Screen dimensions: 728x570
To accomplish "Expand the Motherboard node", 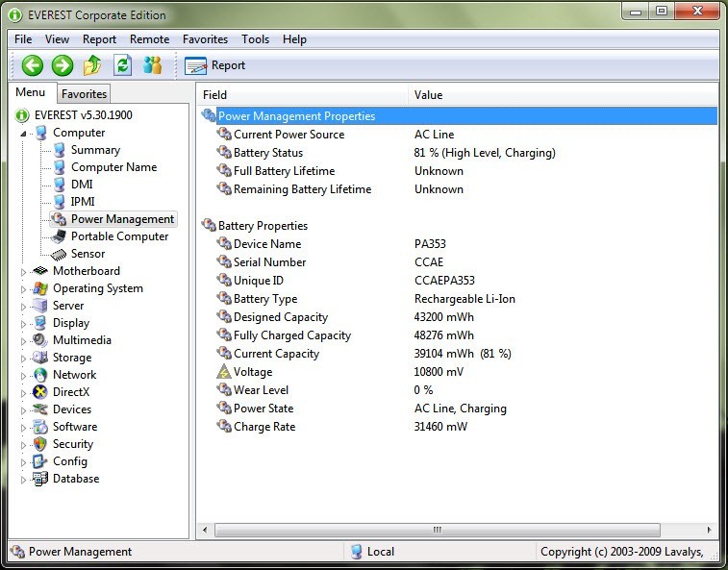I will (x=23, y=272).
